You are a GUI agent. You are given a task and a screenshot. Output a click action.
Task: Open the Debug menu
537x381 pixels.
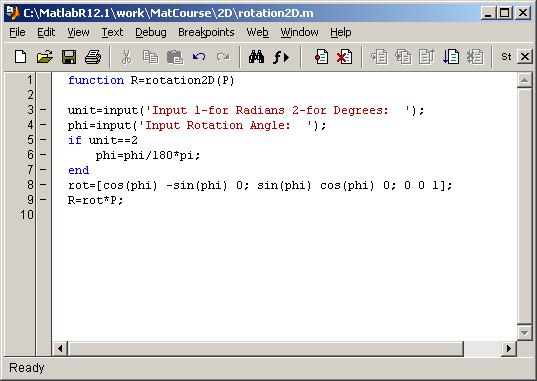pyautogui.click(x=151, y=32)
